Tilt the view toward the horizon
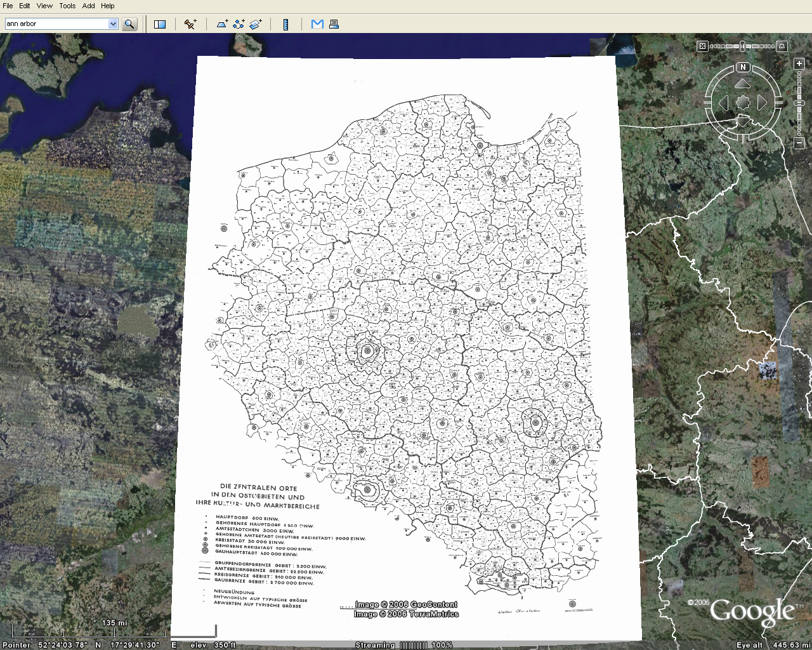 click(x=782, y=46)
